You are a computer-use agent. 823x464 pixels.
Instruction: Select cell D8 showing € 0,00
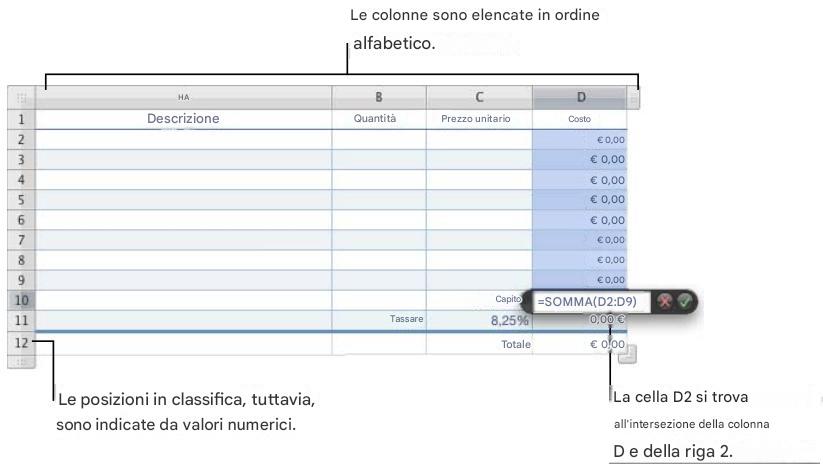(579, 260)
